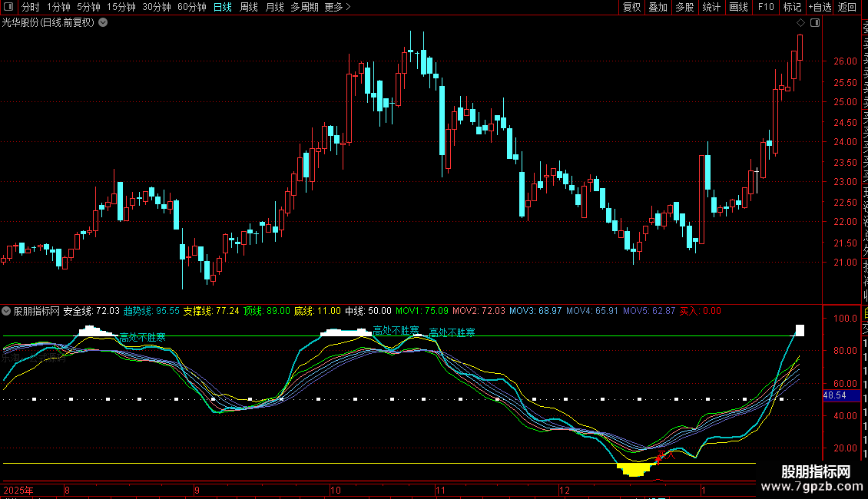The image size is (868, 499).
Task: Expand 股朋指标网 indicator dropdown arrow
Action: pos(7,312)
